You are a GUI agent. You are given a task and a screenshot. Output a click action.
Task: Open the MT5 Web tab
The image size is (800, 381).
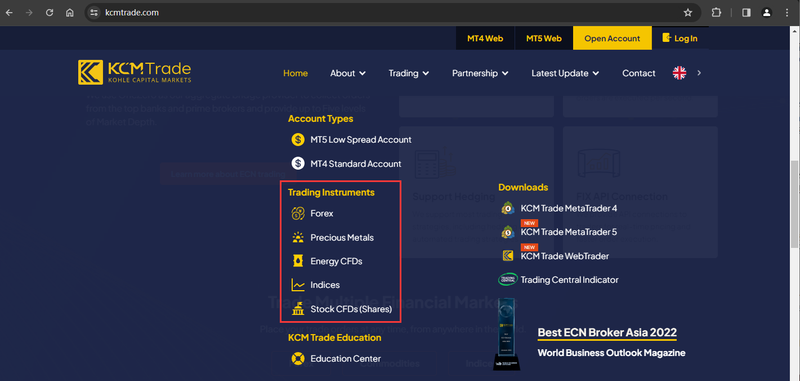pos(544,38)
